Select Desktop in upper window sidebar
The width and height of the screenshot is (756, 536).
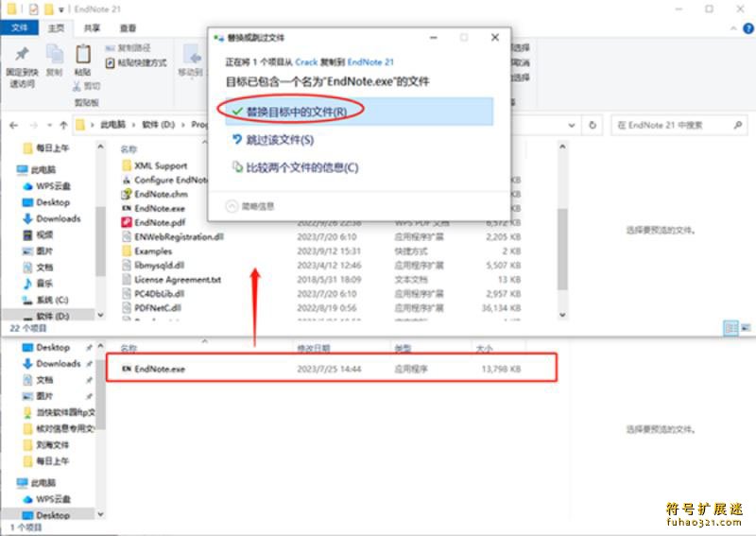pyautogui.click(x=46, y=202)
